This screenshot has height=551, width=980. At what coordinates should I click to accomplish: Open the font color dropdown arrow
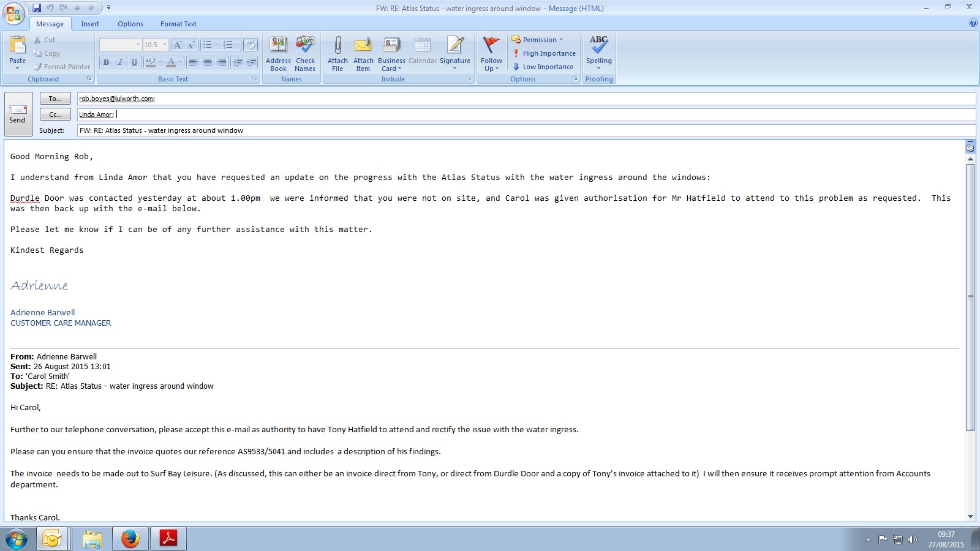[x=181, y=62]
